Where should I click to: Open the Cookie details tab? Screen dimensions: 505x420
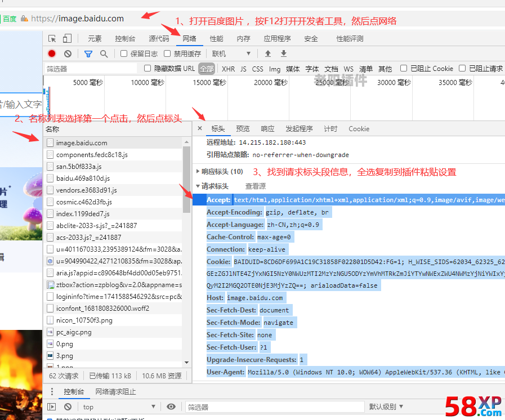point(359,129)
